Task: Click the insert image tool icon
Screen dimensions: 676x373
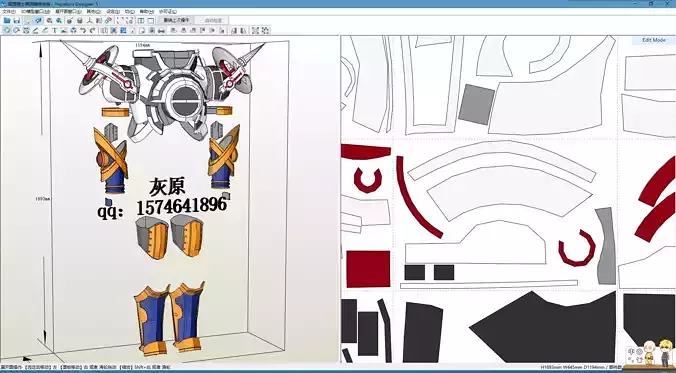Action: point(64,30)
